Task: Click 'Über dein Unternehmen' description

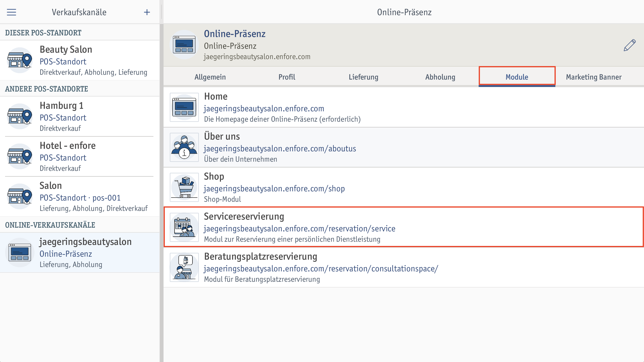Action: pyautogui.click(x=240, y=159)
